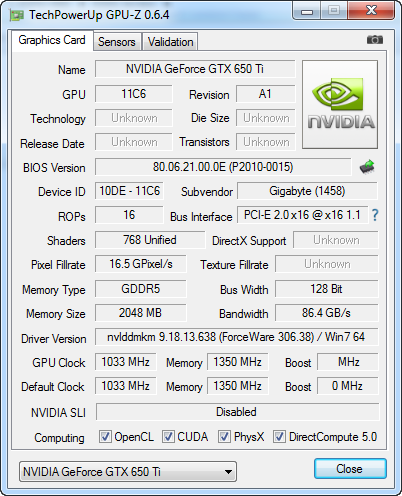Select the GeForce GTX 650 Ti combo box
Screen dimensions: 402x496
click(128, 472)
